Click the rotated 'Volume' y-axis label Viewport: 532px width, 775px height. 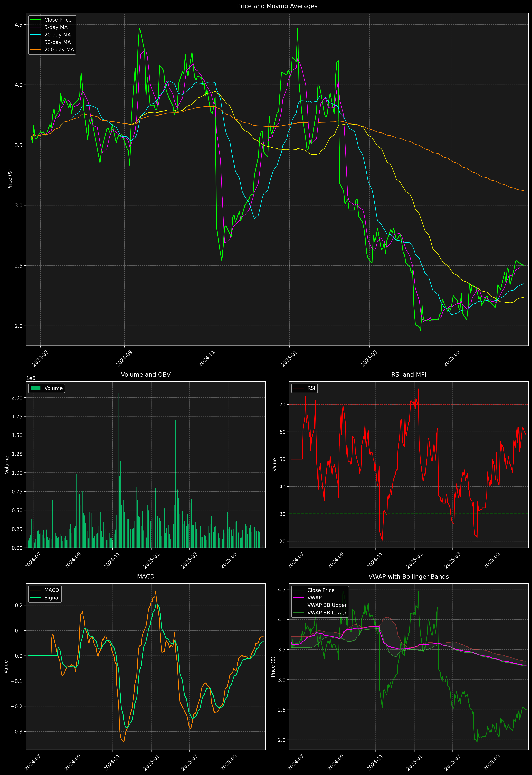7,465
